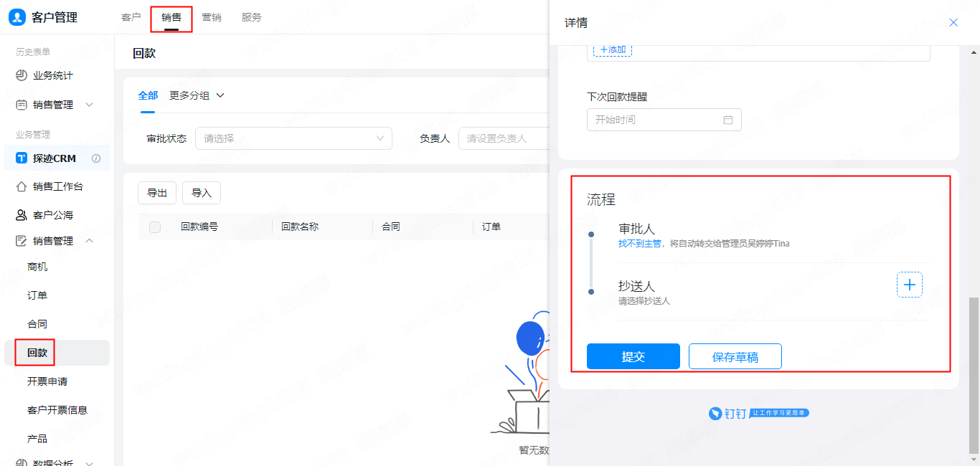Viewport: 980px width, 466px height.
Task: Open 商机 in the sidebar
Action: (37, 267)
